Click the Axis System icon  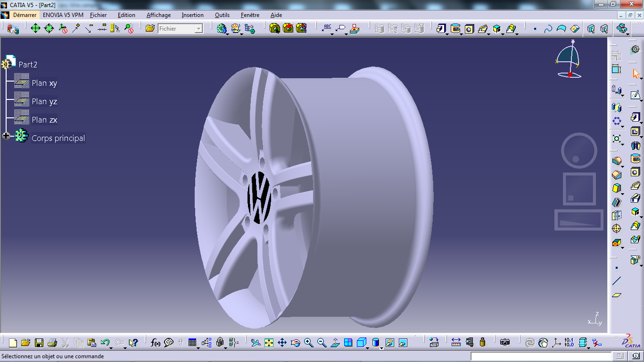(556, 343)
